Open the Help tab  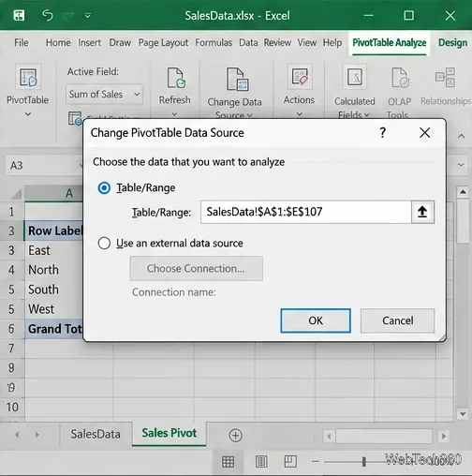click(332, 42)
